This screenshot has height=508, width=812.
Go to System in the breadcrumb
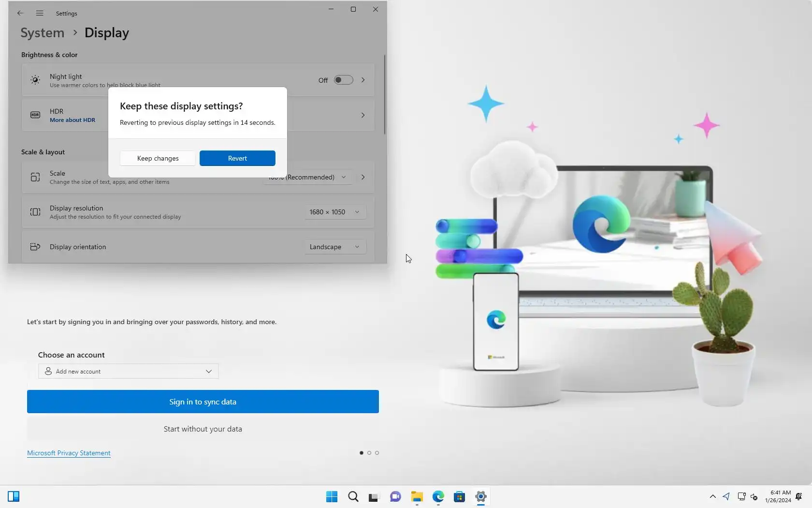tap(43, 32)
